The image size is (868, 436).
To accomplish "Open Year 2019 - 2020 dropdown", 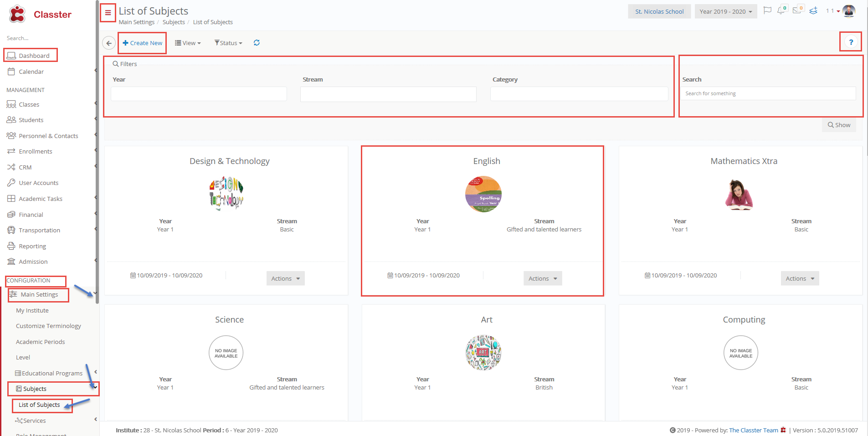I will click(726, 11).
